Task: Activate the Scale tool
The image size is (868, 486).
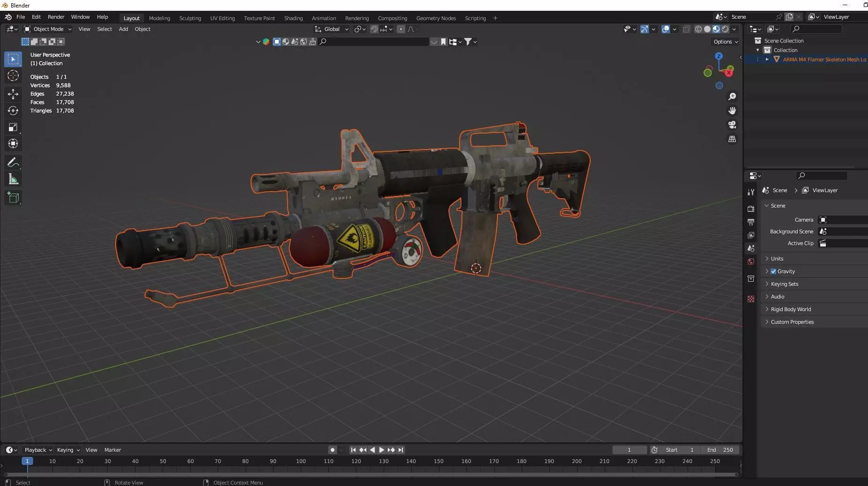Action: point(13,127)
